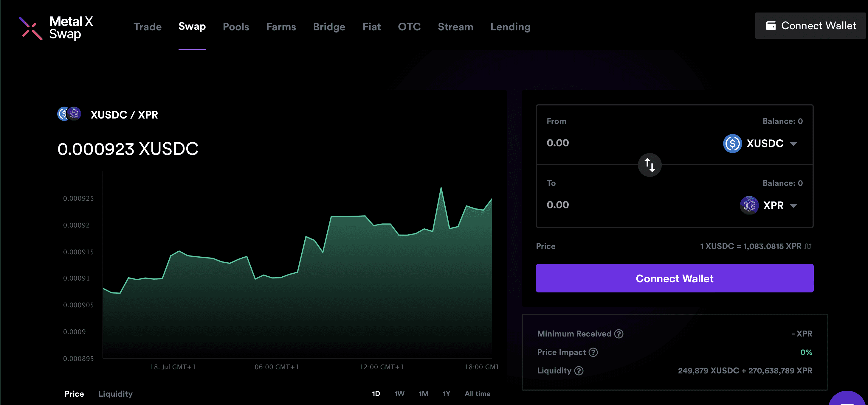Click the Minimum Received help icon

(619, 334)
